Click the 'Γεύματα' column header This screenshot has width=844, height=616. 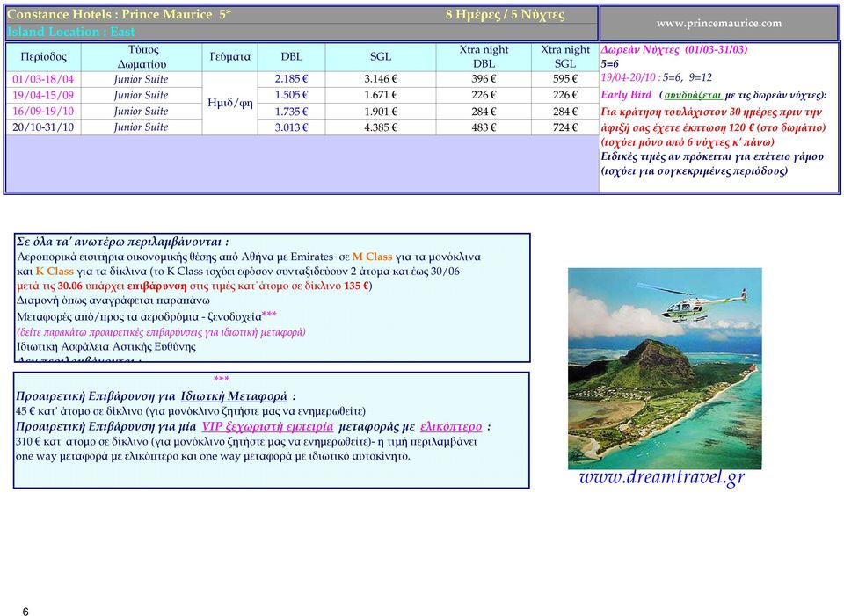229,57
